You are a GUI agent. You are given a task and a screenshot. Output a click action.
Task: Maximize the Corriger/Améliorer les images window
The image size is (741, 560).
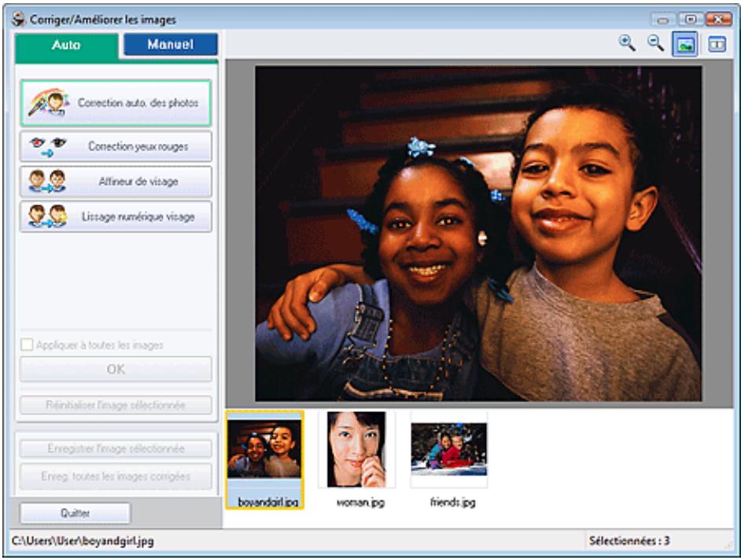pyautogui.click(x=690, y=20)
